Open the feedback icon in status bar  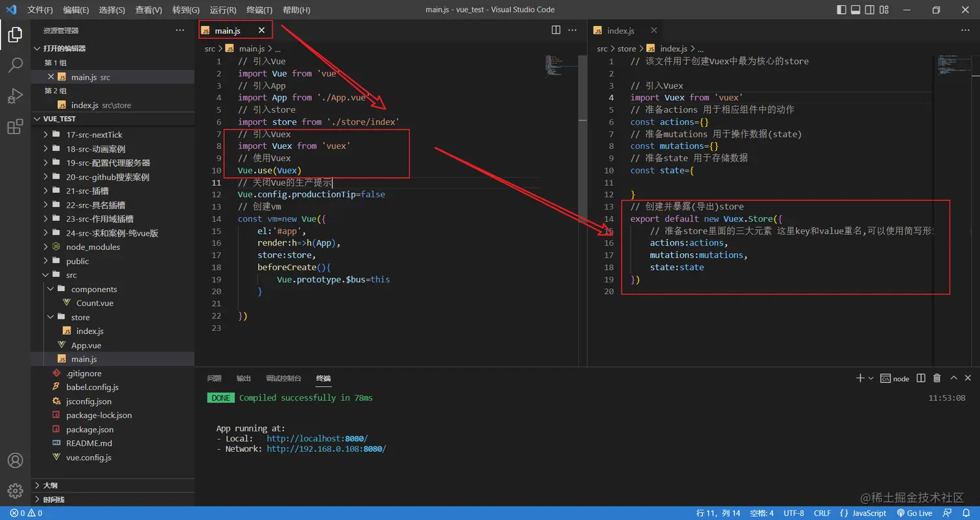[x=948, y=513]
